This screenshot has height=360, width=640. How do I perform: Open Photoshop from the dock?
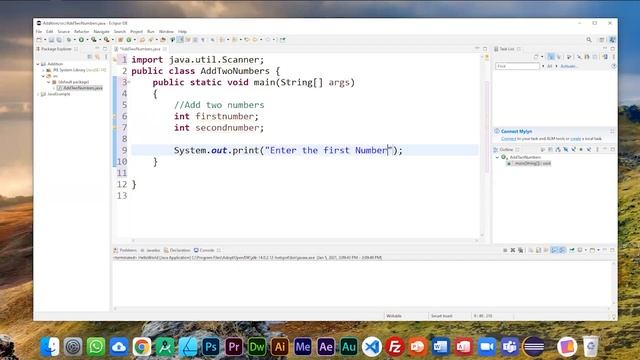pos(211,347)
